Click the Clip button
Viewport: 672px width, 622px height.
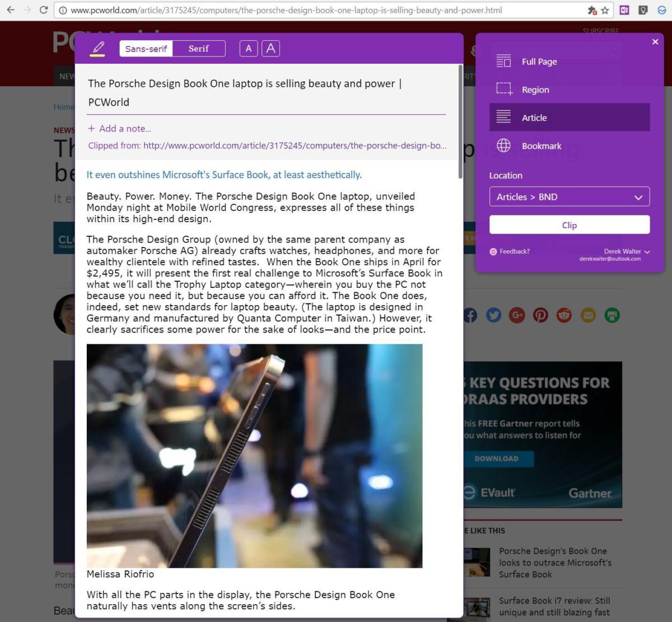pos(570,225)
